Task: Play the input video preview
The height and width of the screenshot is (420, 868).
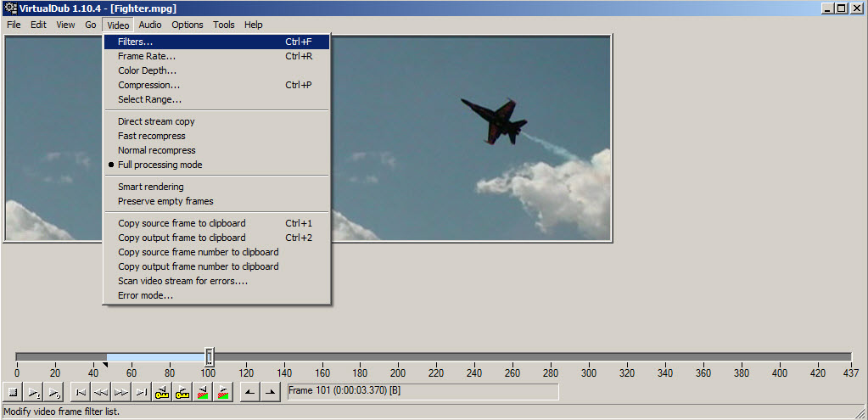Action: 34,392
